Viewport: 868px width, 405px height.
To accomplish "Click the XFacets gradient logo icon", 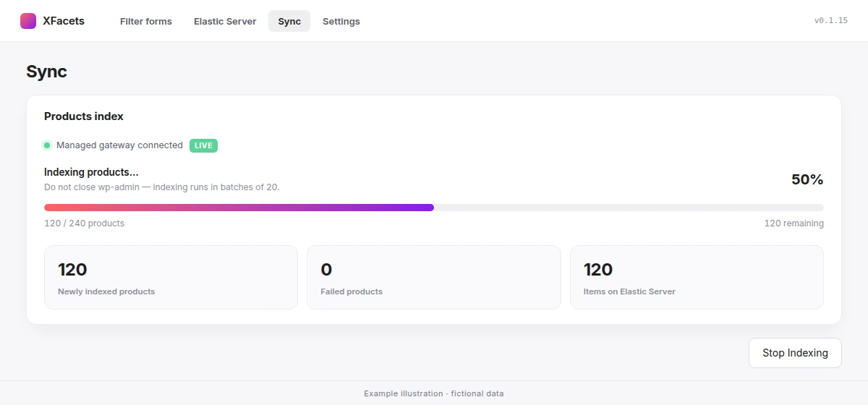I will click(x=28, y=21).
